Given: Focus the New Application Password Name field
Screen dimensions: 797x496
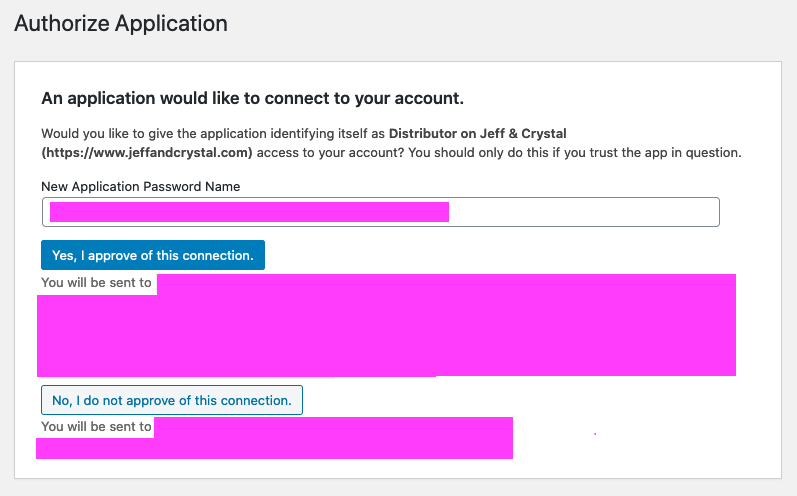Looking at the screenshot, I should point(381,212).
